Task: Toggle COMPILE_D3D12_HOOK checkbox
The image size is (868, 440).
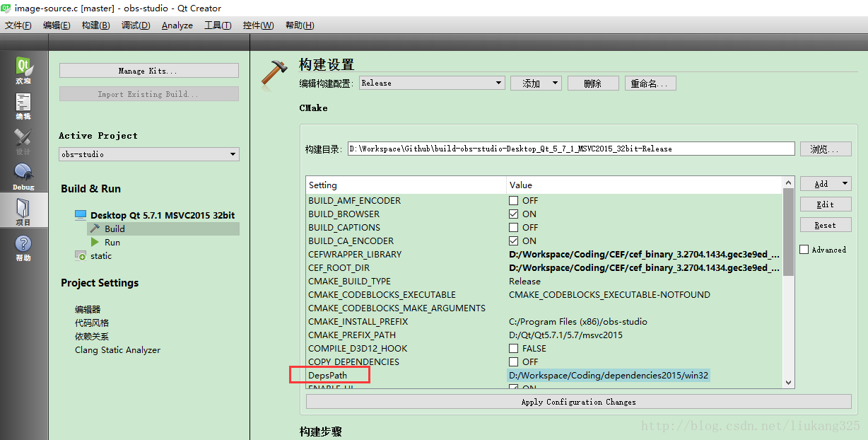Action: (514, 349)
